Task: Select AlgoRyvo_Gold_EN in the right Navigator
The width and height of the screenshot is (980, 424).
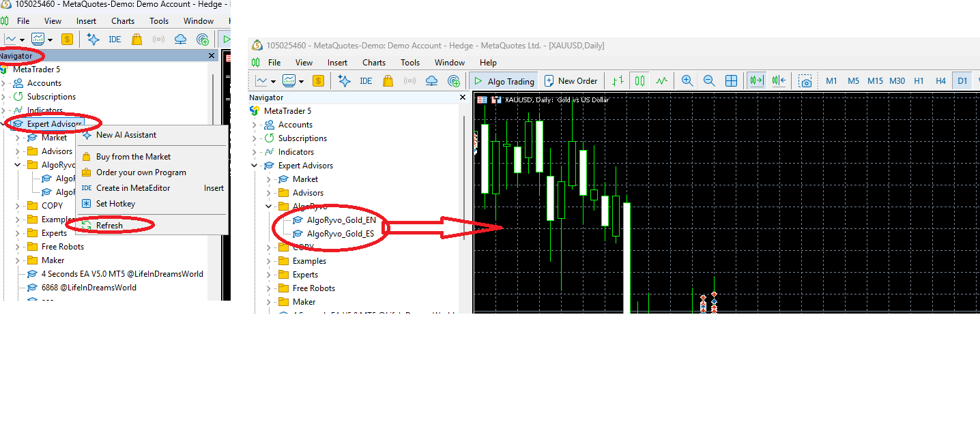Action: coord(341,220)
